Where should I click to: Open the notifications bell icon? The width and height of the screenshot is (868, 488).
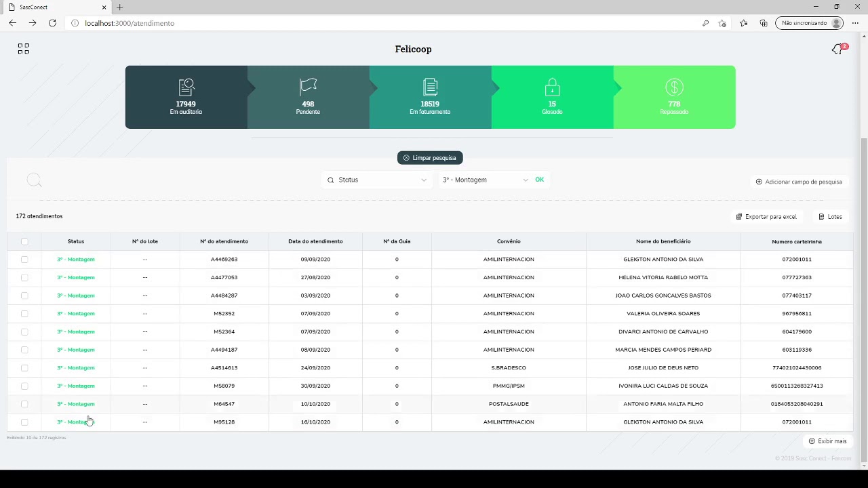click(x=837, y=49)
